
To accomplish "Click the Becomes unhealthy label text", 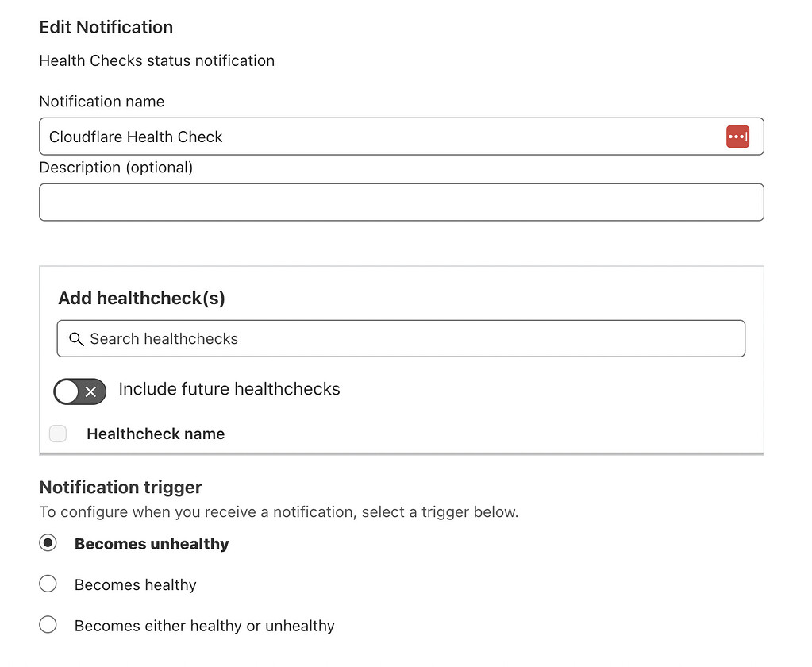I will [x=151, y=544].
